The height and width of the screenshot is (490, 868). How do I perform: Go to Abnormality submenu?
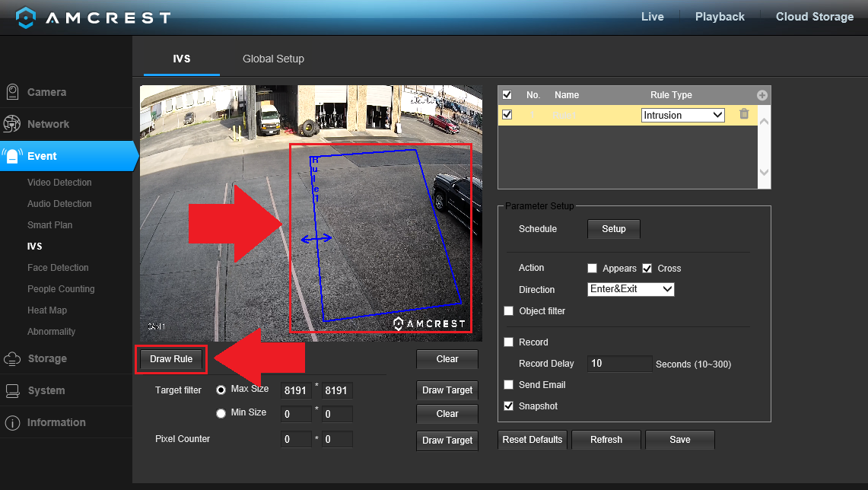pyautogui.click(x=51, y=332)
